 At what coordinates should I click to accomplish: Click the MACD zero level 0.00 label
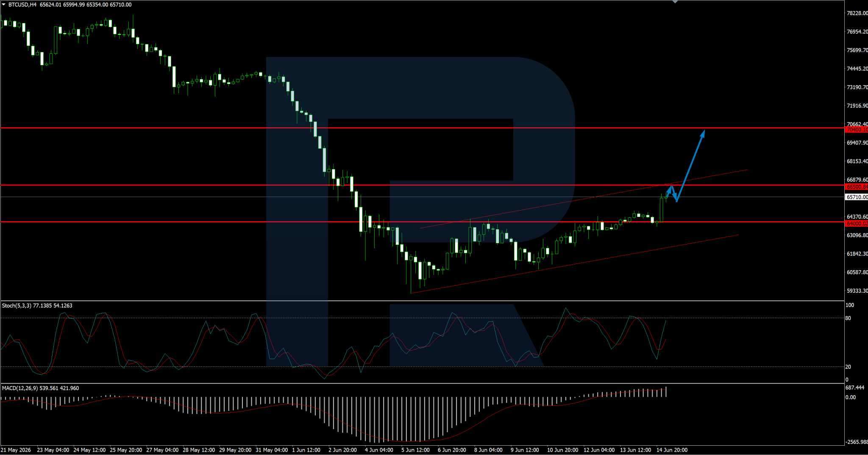[851, 397]
